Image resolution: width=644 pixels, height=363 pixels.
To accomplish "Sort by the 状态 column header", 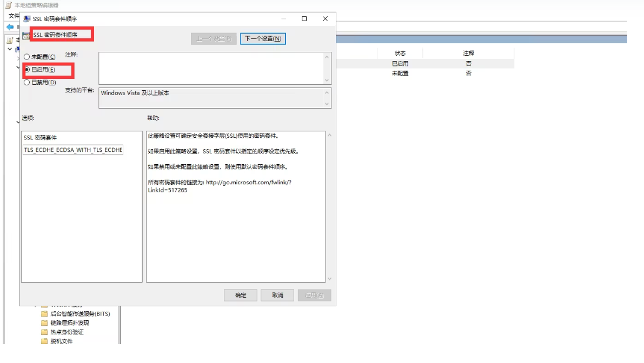I will click(x=400, y=53).
